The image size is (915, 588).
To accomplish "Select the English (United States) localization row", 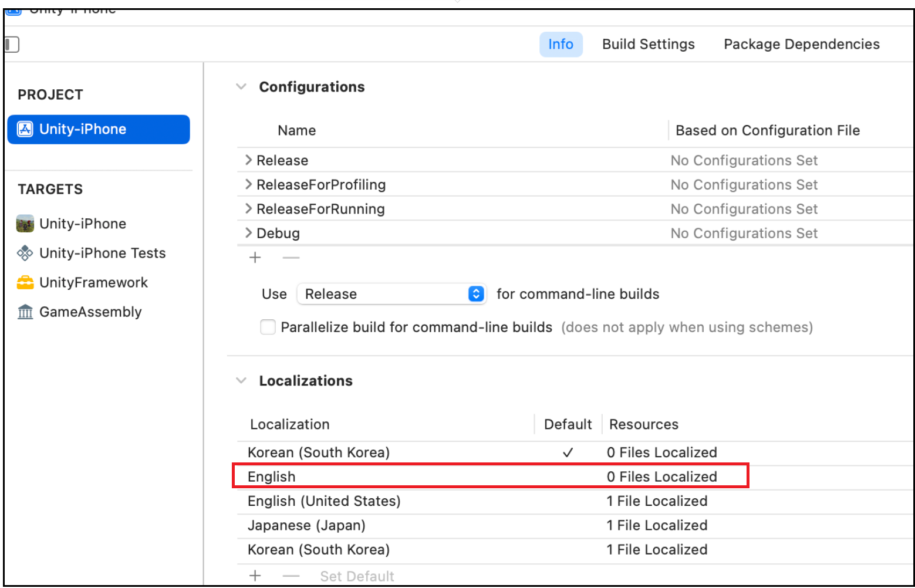I will click(x=575, y=501).
